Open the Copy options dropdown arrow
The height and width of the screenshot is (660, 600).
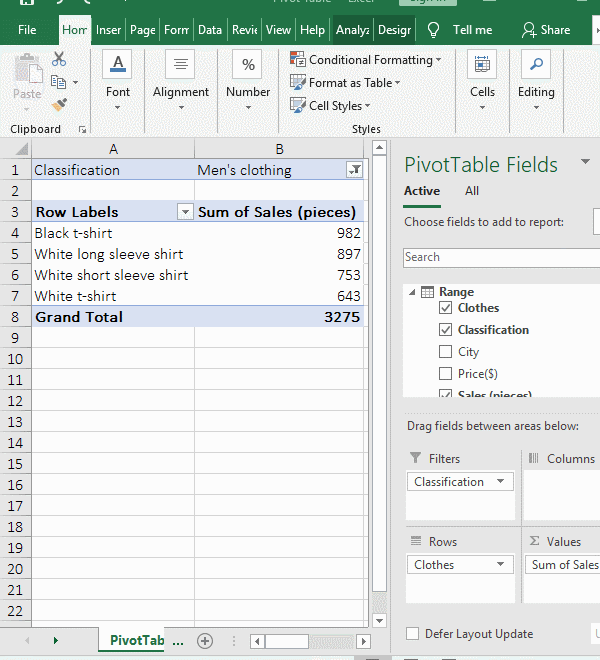(x=75, y=82)
